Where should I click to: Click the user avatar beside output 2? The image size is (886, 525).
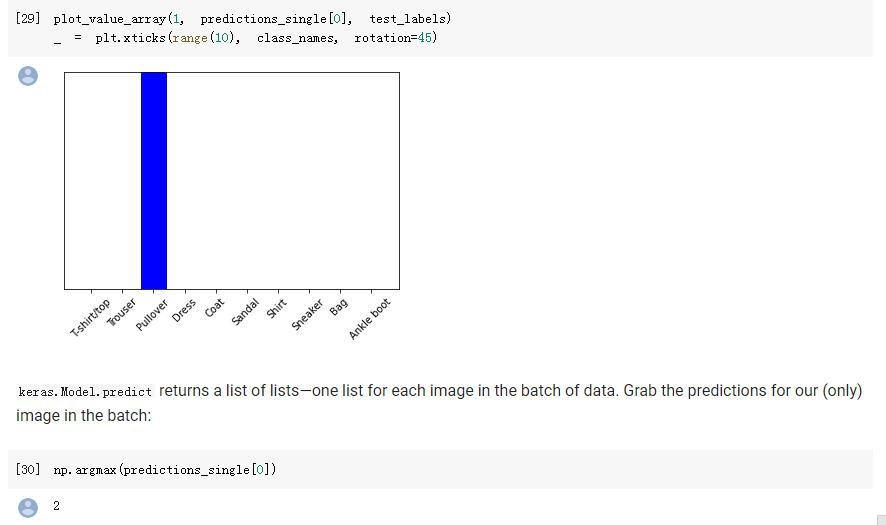pos(28,507)
